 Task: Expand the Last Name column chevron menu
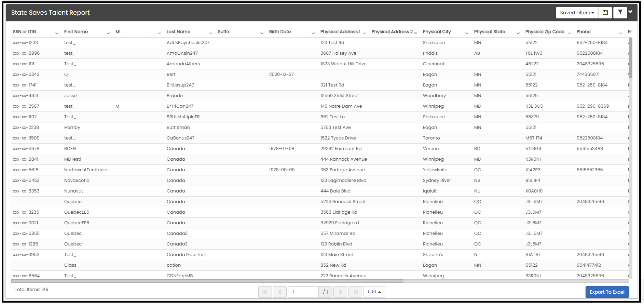pos(210,33)
